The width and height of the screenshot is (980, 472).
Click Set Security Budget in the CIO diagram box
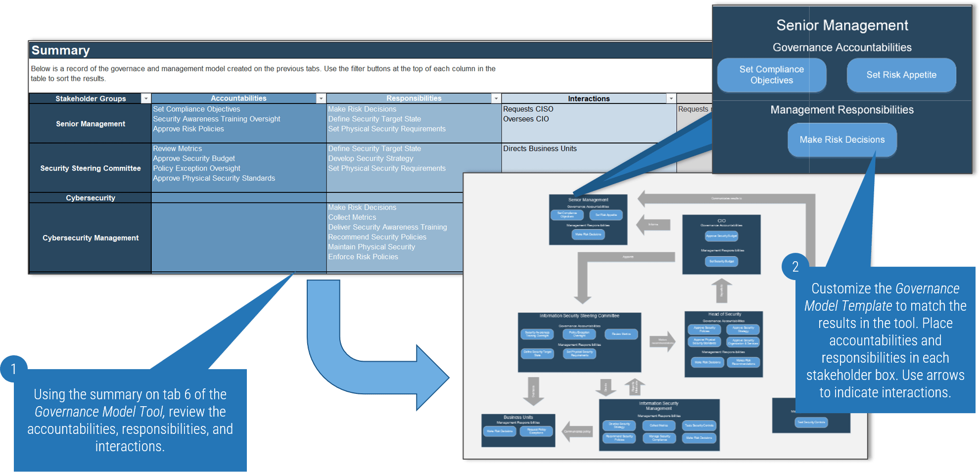(721, 261)
